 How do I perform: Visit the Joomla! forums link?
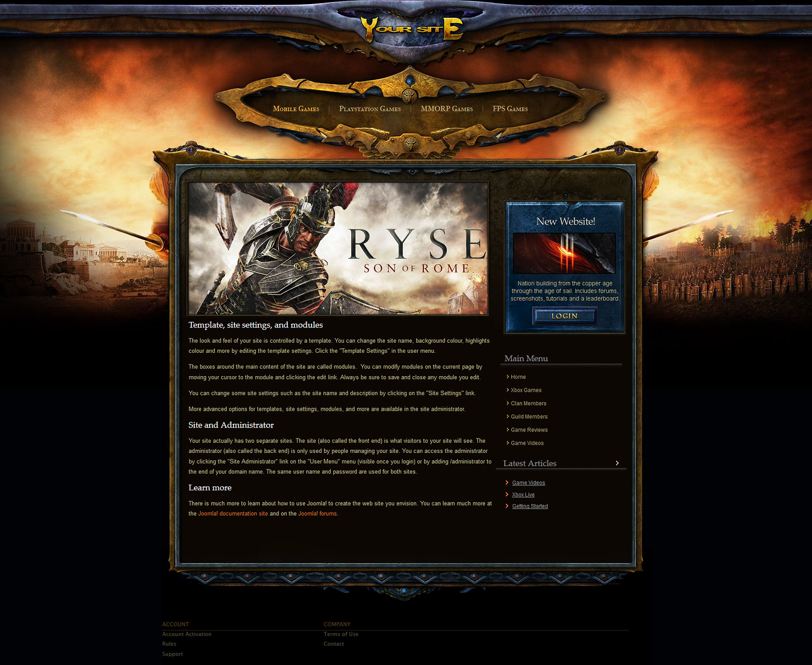(x=318, y=514)
